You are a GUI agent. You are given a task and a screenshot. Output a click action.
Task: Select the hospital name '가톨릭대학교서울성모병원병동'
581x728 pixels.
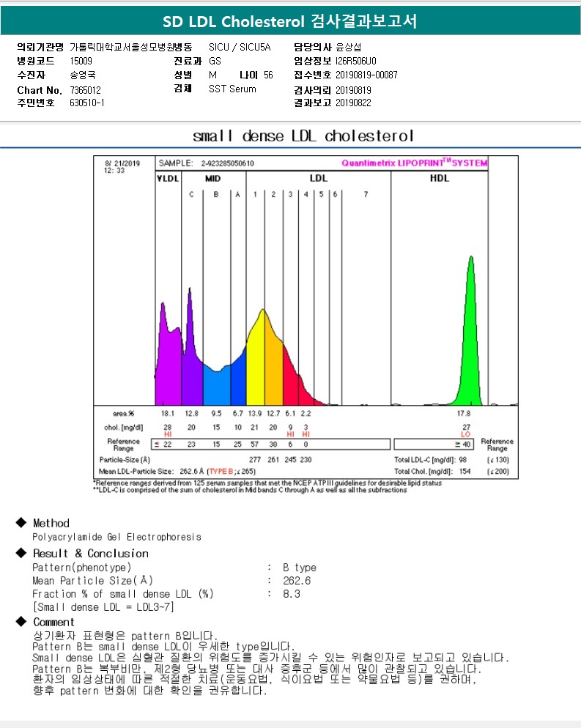point(131,47)
